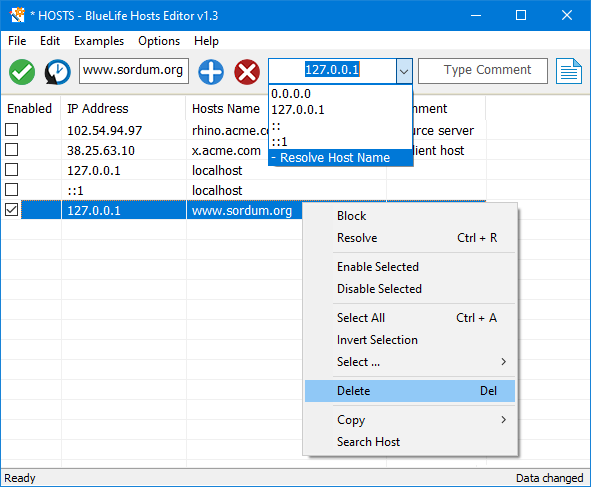The image size is (591, 487).
Task: Minimize the Hosts Editor window
Action: click(x=476, y=15)
